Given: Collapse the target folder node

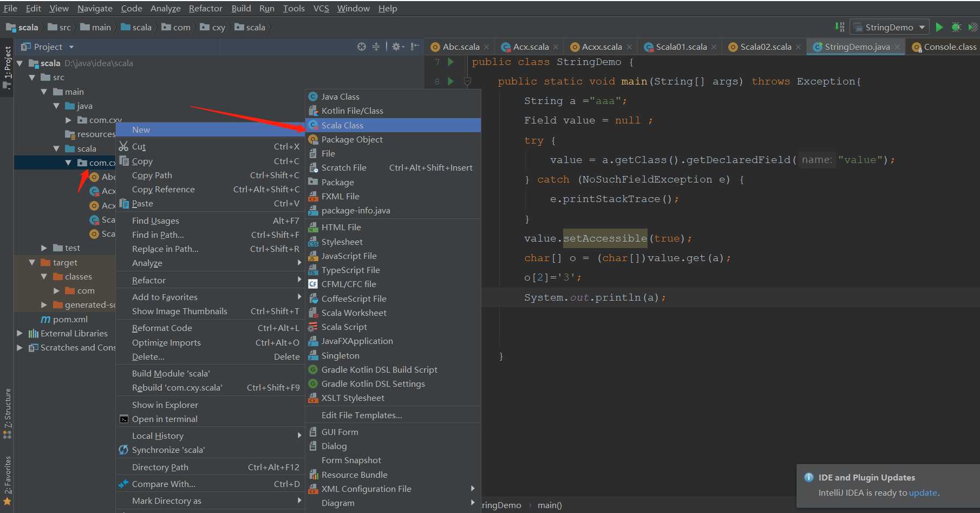Looking at the screenshot, I should point(32,262).
